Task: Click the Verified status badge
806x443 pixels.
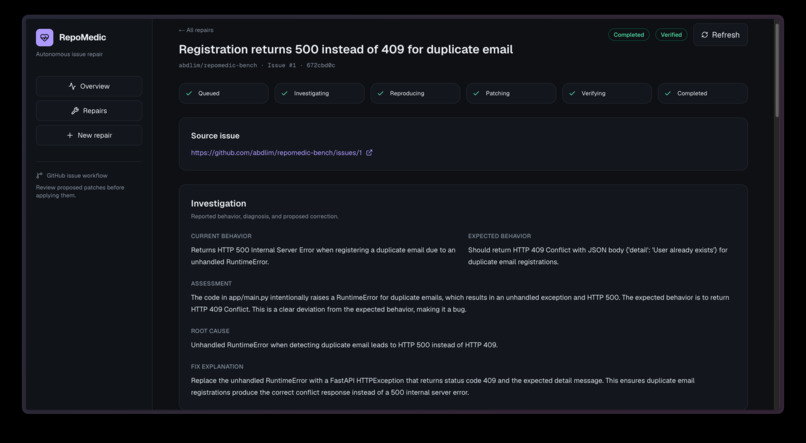Action: [671, 35]
